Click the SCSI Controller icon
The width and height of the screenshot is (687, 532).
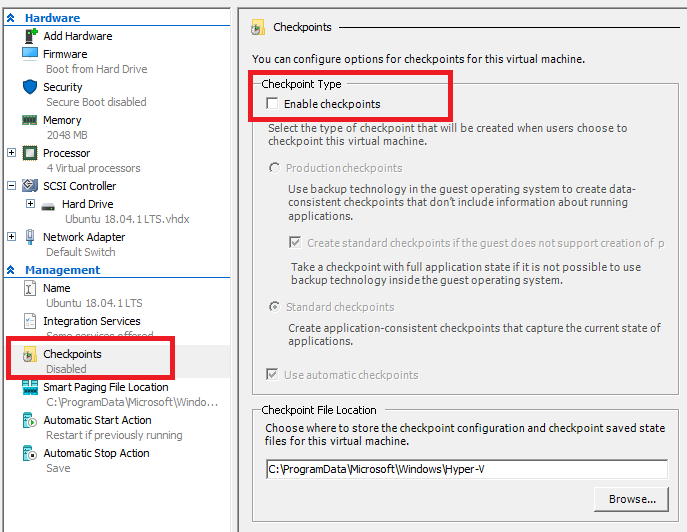(x=30, y=186)
